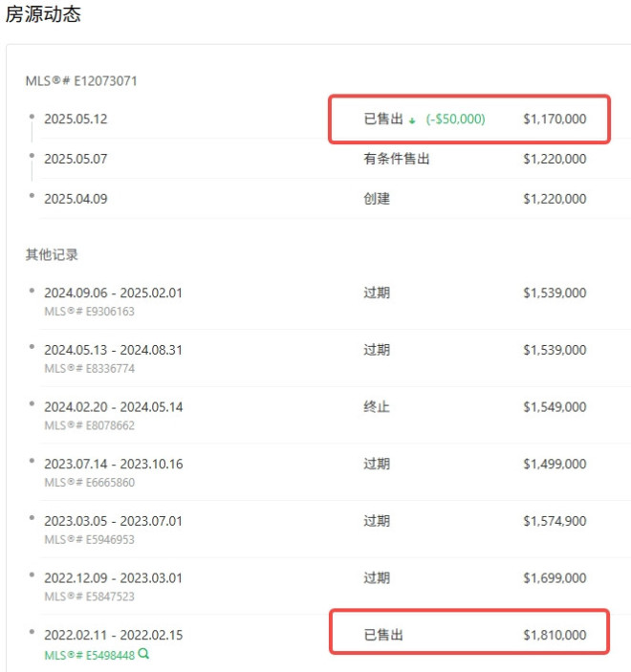Click the 创建 status entry
Image resolution: width=631 pixels, height=672 pixels.
(377, 199)
